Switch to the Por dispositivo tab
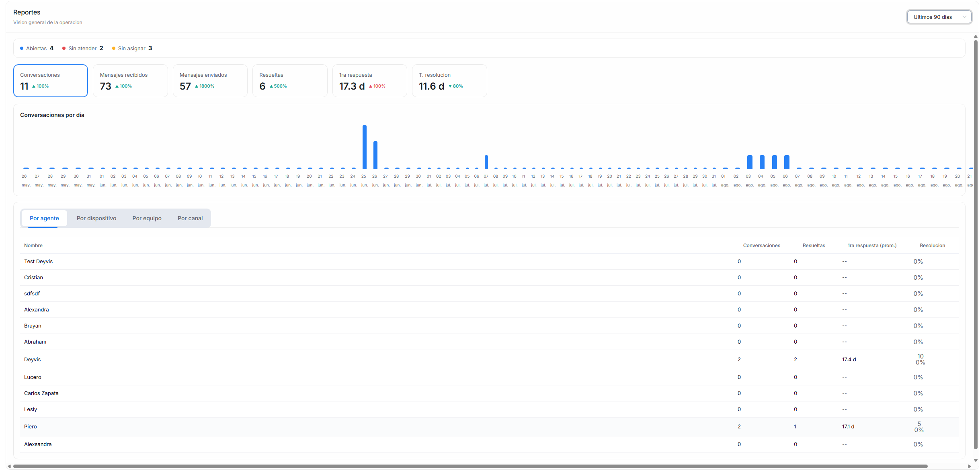This screenshot has height=475, width=980. (x=96, y=218)
